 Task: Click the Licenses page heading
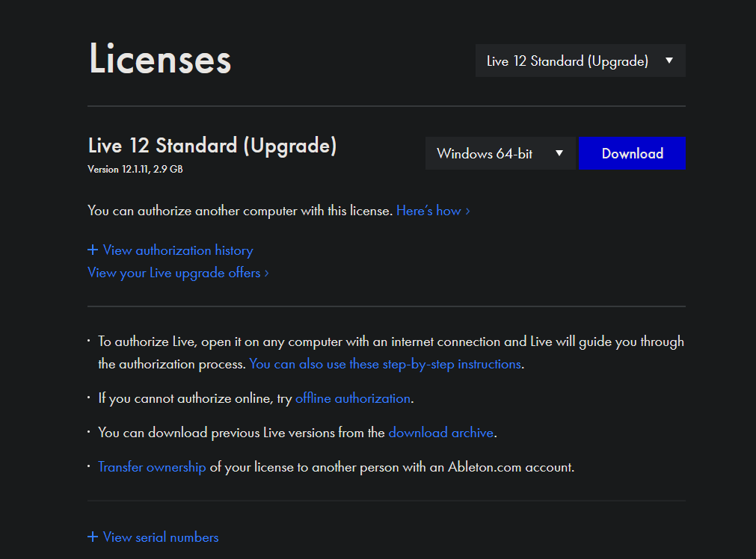point(160,59)
